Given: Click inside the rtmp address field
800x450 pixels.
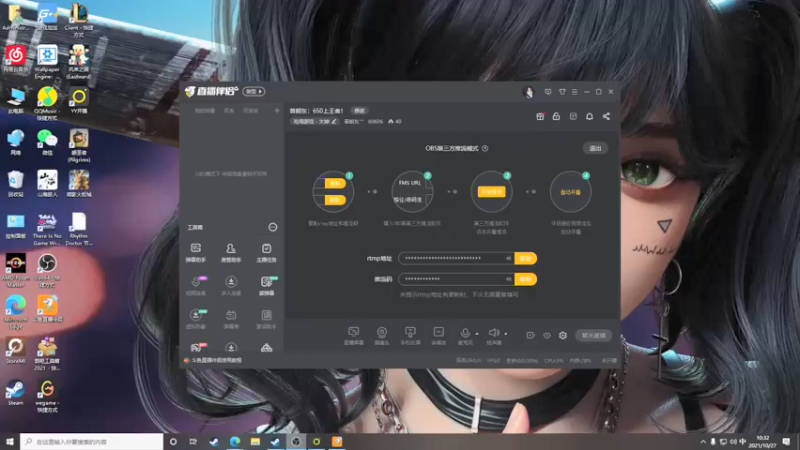Looking at the screenshot, I should (x=456, y=259).
